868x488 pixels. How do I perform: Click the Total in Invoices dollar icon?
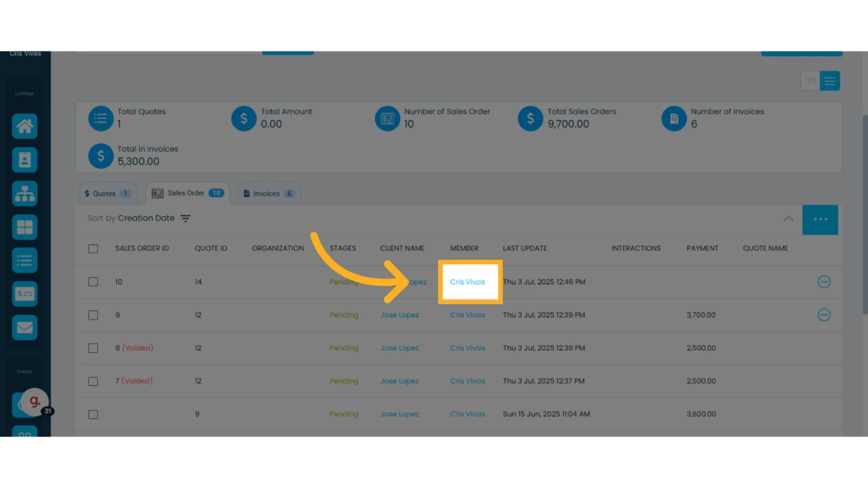tap(101, 156)
